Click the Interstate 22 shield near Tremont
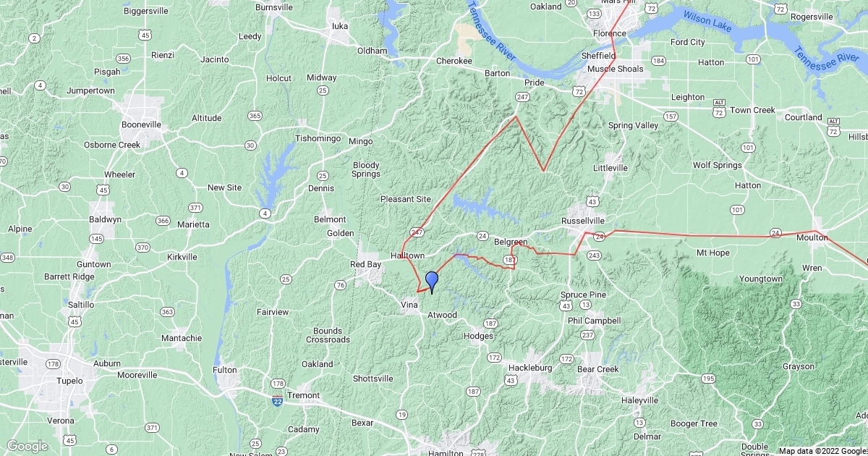868x456 pixels. tap(278, 400)
